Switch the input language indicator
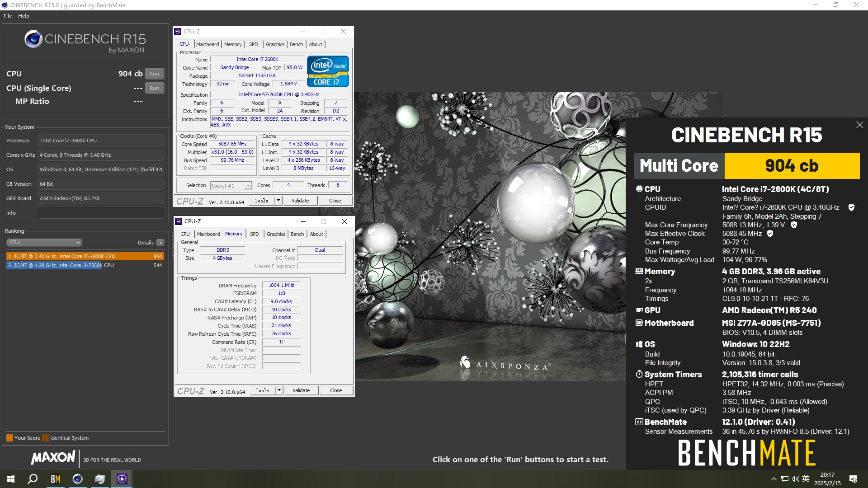Viewport: 868px width, 488px height. point(806,479)
